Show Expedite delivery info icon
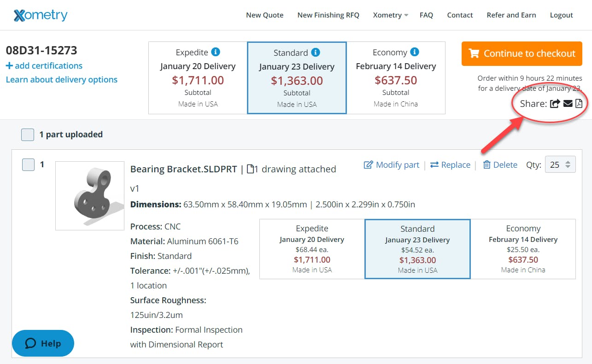The image size is (592, 364). pos(215,52)
